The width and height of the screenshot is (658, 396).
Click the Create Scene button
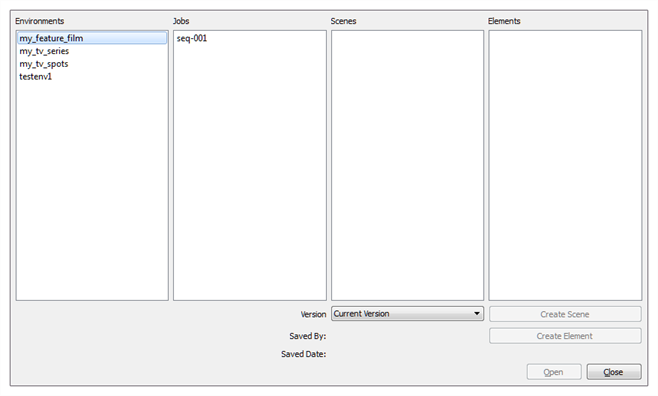click(x=565, y=314)
